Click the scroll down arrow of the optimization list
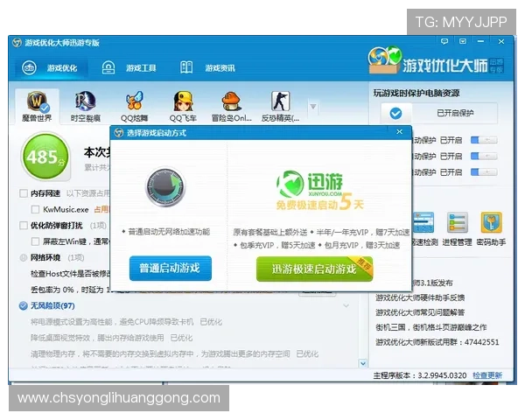Viewport: 525px width, 420px height. (x=363, y=363)
